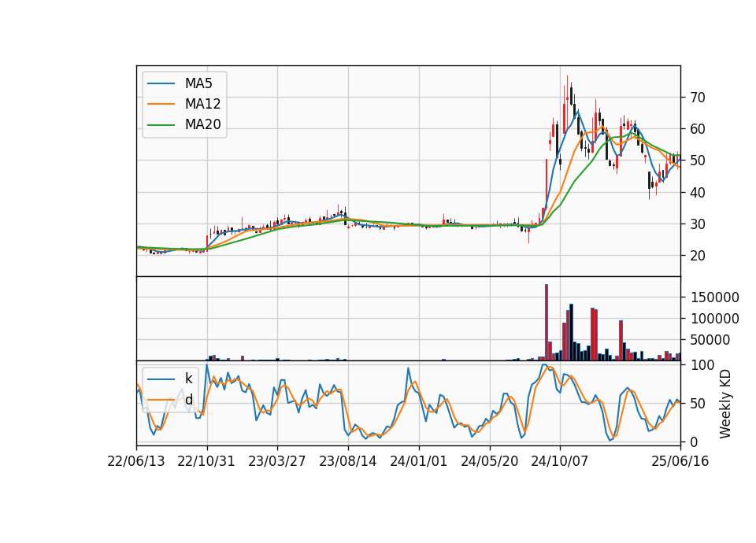This screenshot has width=756, height=543.
Task: Click the 24/10/07 date axis label
Action: click(560, 461)
